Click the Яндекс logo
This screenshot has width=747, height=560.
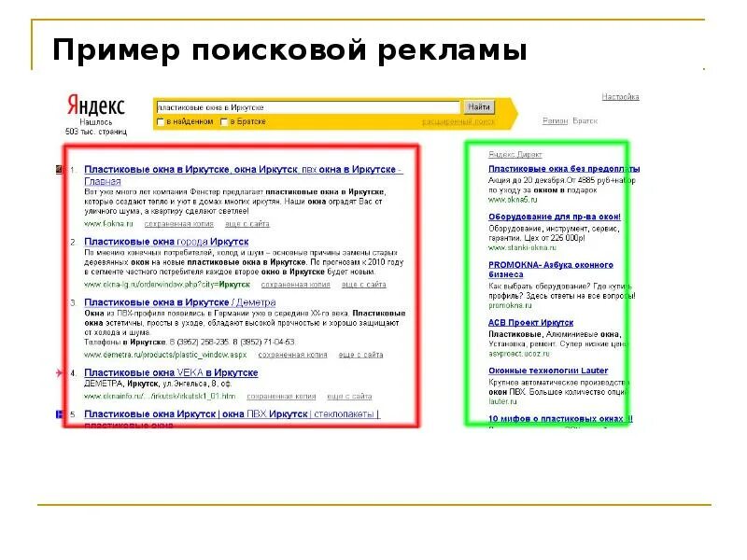(96, 105)
